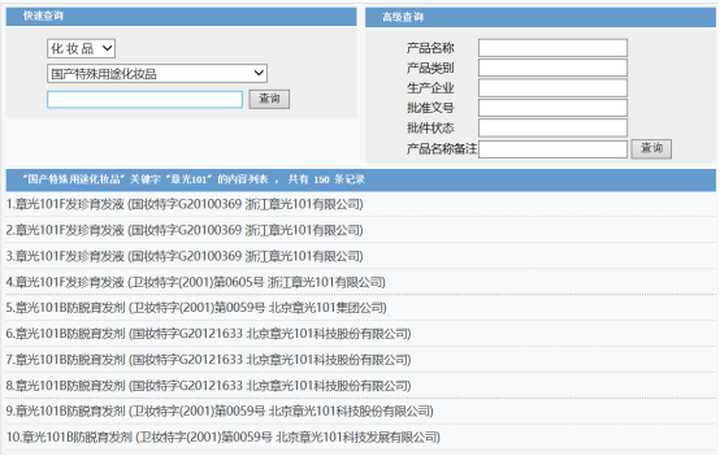This screenshot has width=720, height=456.
Task: Click the 产品名称备注 input field
Action: tap(553, 149)
